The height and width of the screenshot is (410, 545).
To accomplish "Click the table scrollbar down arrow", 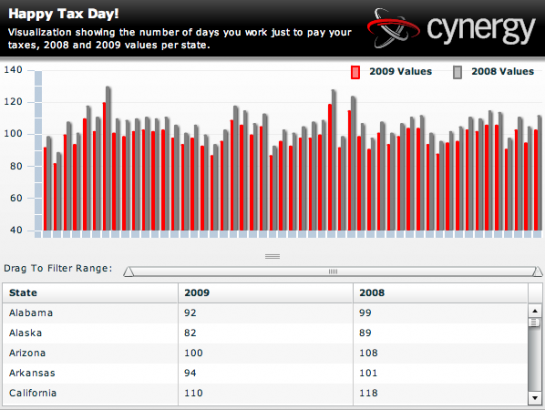I will click(535, 398).
